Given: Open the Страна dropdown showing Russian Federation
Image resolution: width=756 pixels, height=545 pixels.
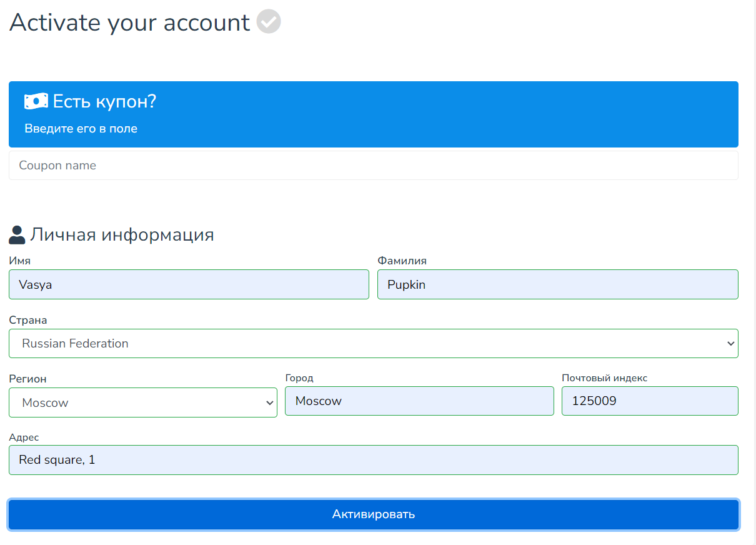Looking at the screenshot, I should click(373, 344).
